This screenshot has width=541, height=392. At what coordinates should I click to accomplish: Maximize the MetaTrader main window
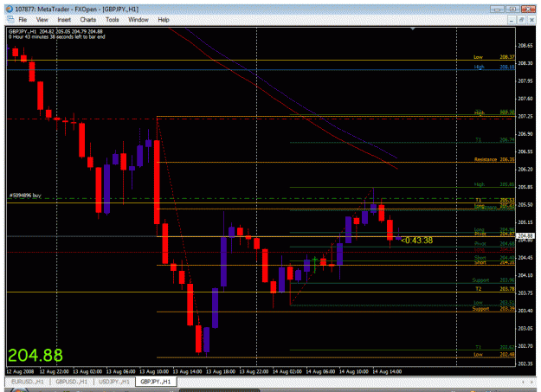pos(512,10)
